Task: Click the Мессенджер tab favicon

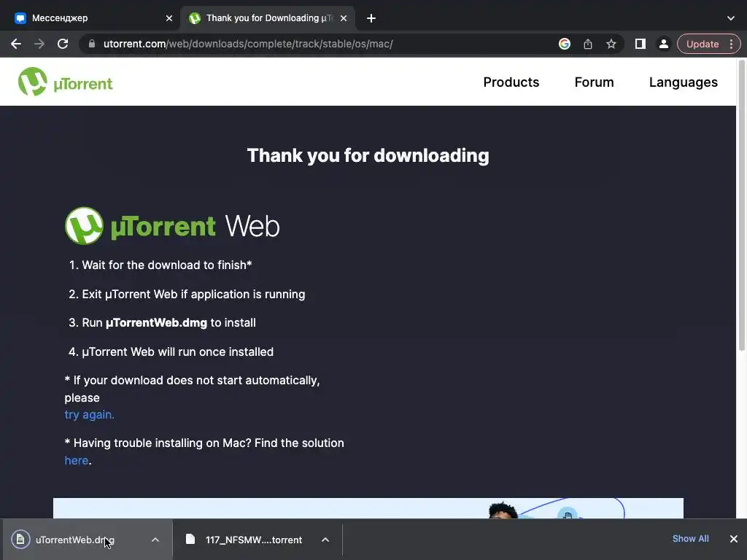Action: [20, 18]
